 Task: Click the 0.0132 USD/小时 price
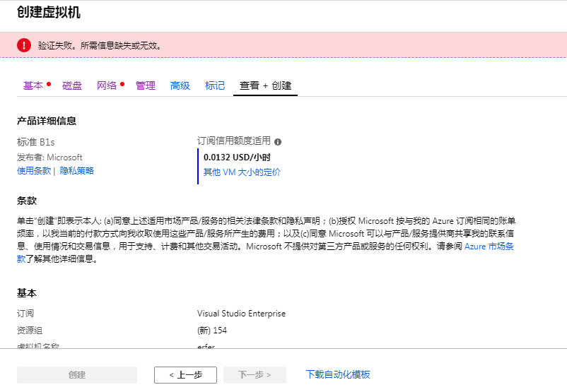point(238,158)
